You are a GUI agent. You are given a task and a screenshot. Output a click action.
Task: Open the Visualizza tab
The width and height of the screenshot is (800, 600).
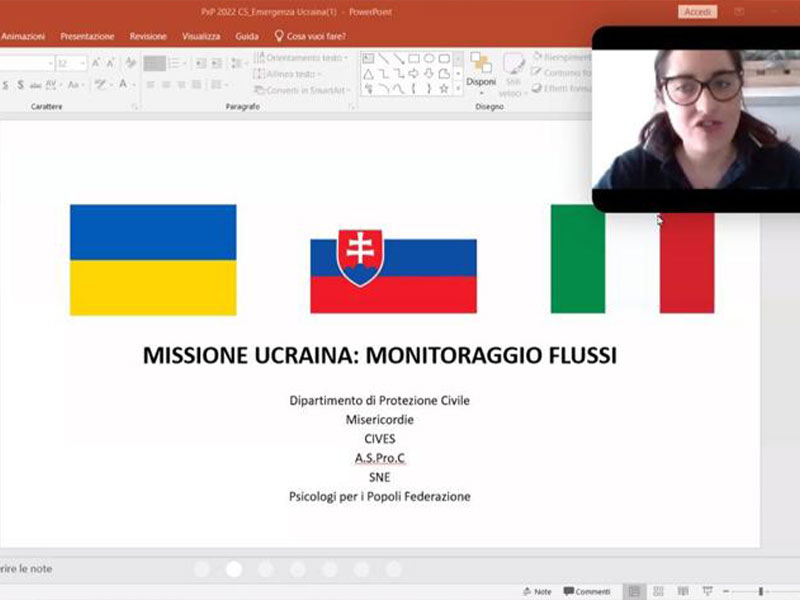click(x=201, y=36)
